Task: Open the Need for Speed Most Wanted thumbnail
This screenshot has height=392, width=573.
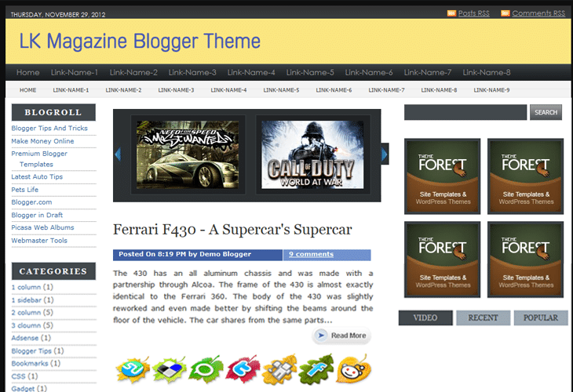Action: coord(188,154)
